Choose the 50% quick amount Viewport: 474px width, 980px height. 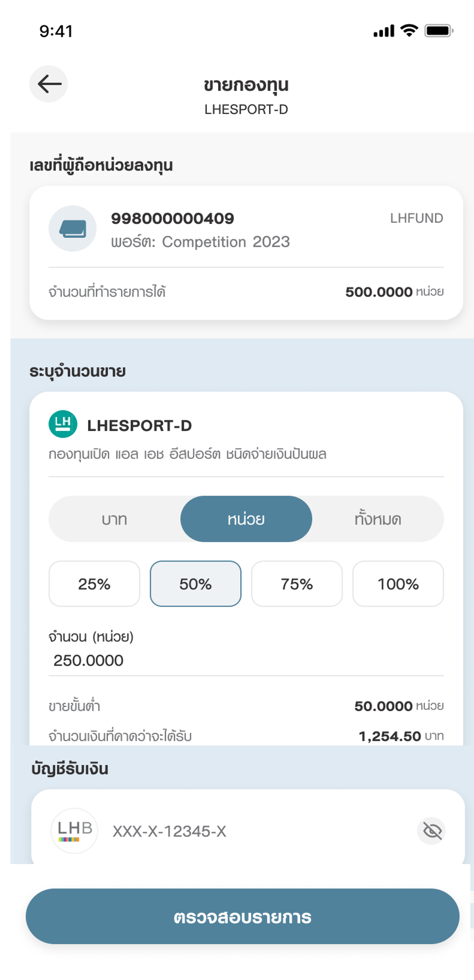196,584
